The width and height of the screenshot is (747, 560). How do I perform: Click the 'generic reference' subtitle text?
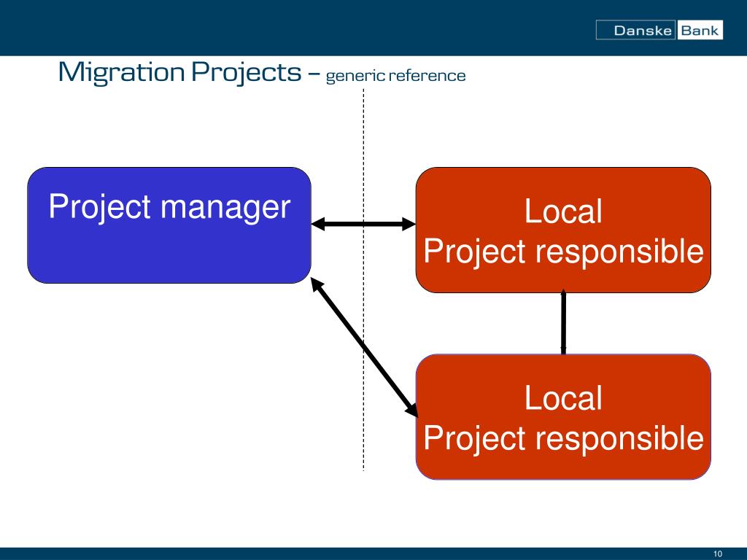click(395, 76)
